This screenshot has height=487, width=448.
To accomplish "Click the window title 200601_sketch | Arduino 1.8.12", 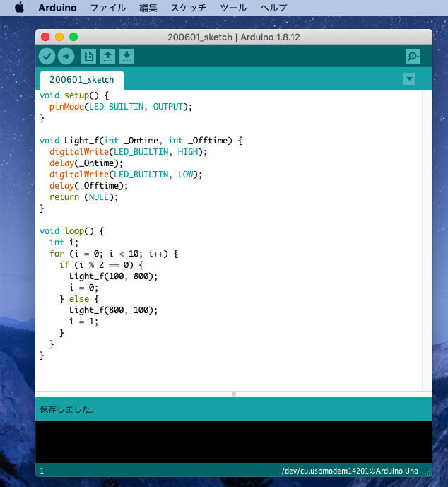I will coord(234,37).
